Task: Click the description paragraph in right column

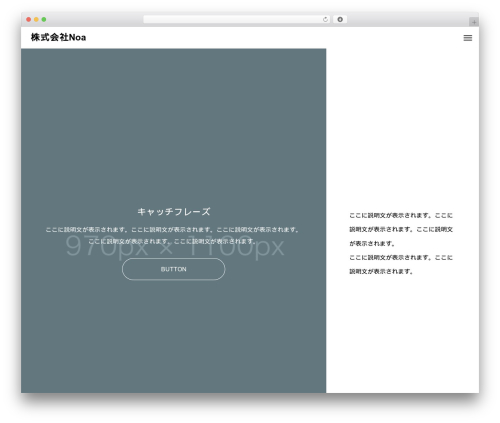Action: click(x=401, y=243)
